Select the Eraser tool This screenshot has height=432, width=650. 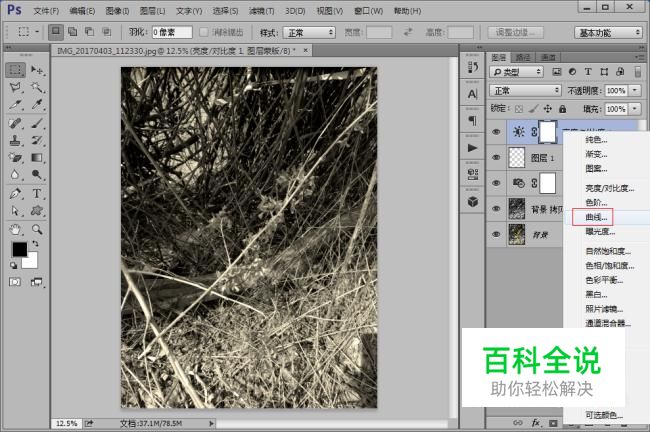tap(15, 158)
